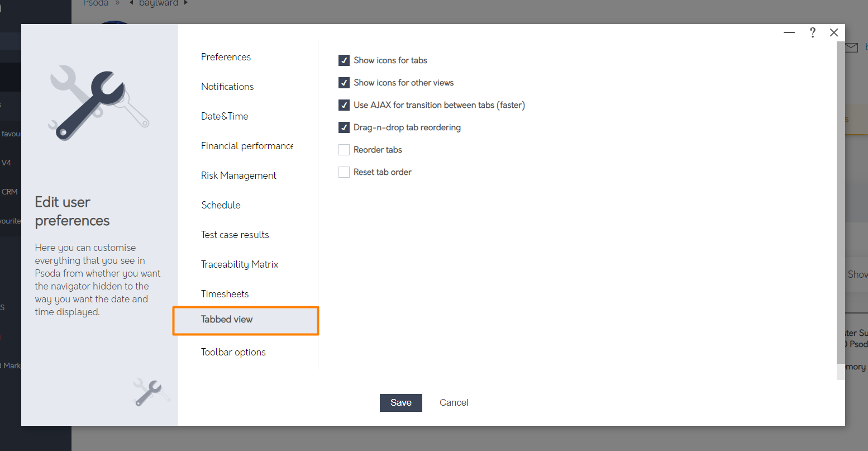Click the forward arrow after baylward
This screenshot has width=868, height=451.
coord(184,3)
